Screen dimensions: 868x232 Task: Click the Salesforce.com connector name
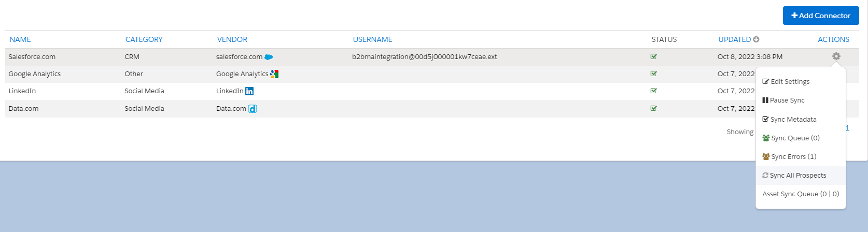tap(32, 57)
